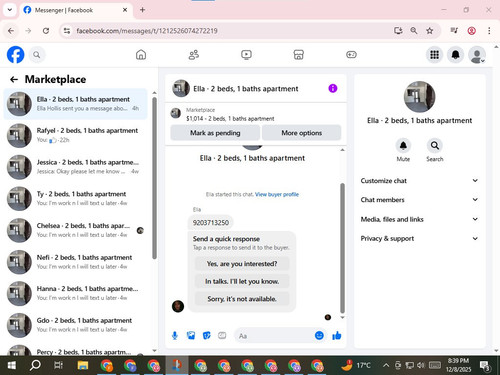Send quick reply Sorry, it's not available.
Screen dimensions: 500x375
pos(242,299)
